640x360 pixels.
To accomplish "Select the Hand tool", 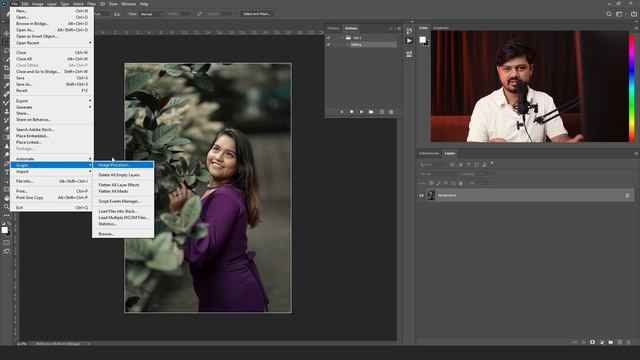I will point(7,198).
